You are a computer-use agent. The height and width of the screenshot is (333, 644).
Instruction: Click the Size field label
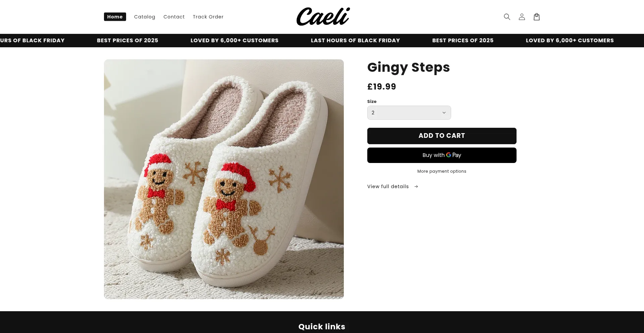pos(372,102)
